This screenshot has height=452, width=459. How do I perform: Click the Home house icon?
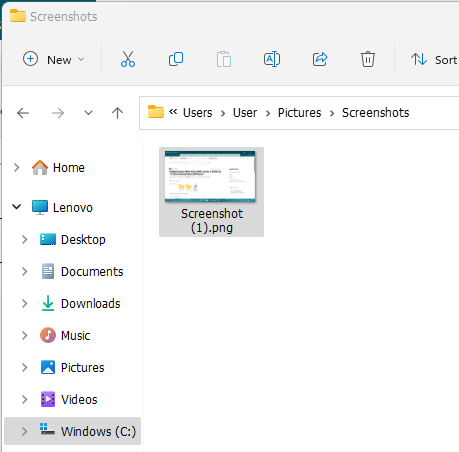pos(40,167)
